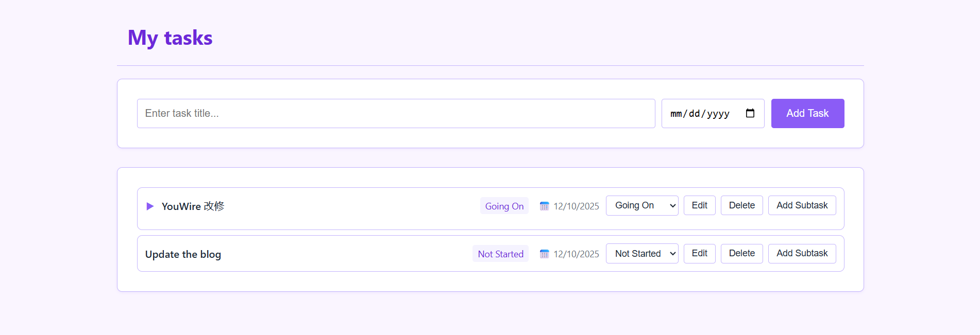This screenshot has width=980, height=335.
Task: Click calendar icon on YouWire task
Action: click(544, 206)
